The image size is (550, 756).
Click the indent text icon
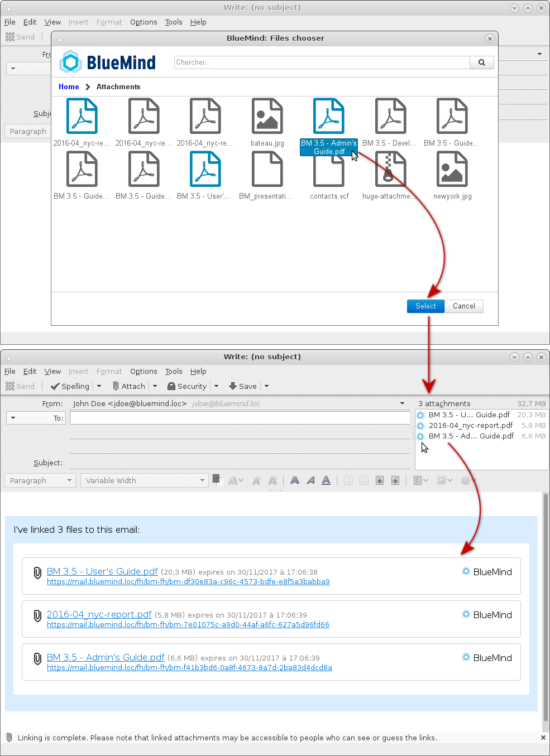(395, 480)
